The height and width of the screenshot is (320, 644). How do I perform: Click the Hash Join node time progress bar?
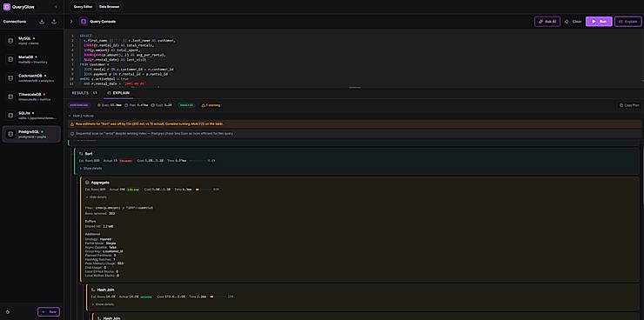click(x=218, y=297)
